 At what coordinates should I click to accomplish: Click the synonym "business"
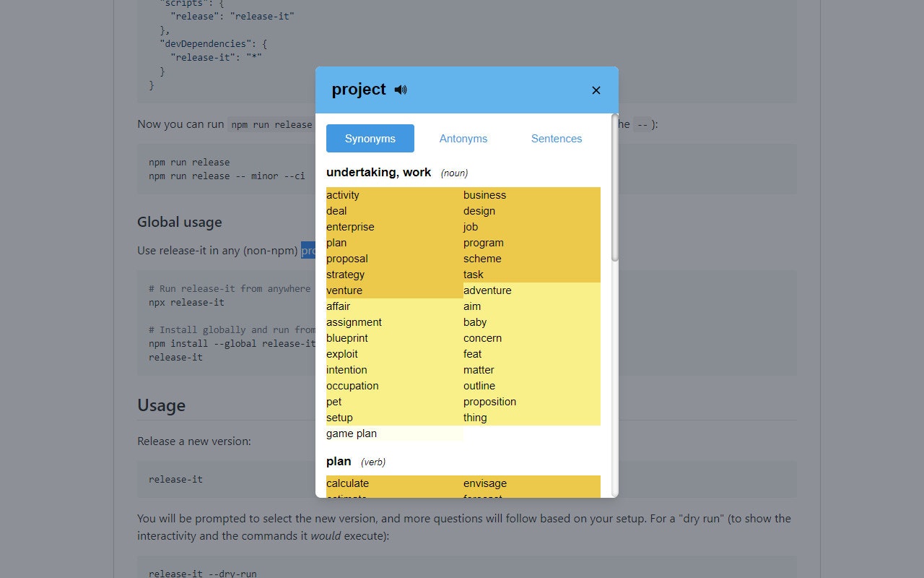[484, 195]
